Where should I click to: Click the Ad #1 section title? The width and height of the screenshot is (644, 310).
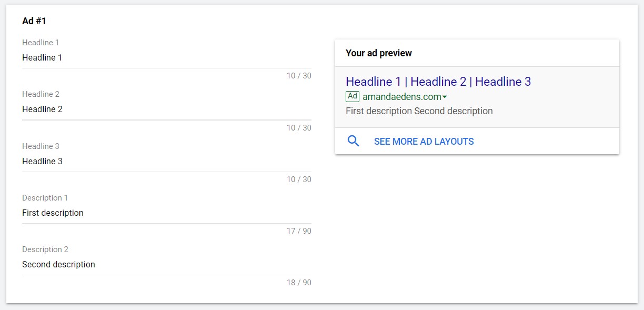(34, 21)
